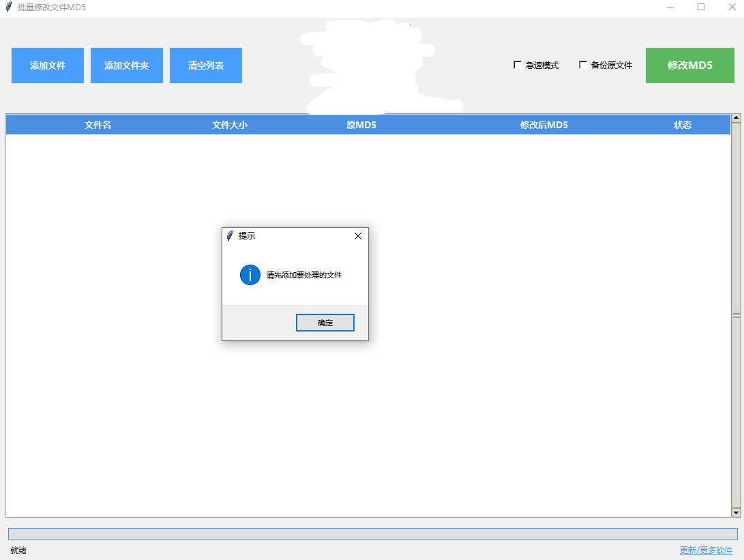The image size is (744, 560).
Task: Enable the 急速模式 checkbox
Action: (x=518, y=65)
